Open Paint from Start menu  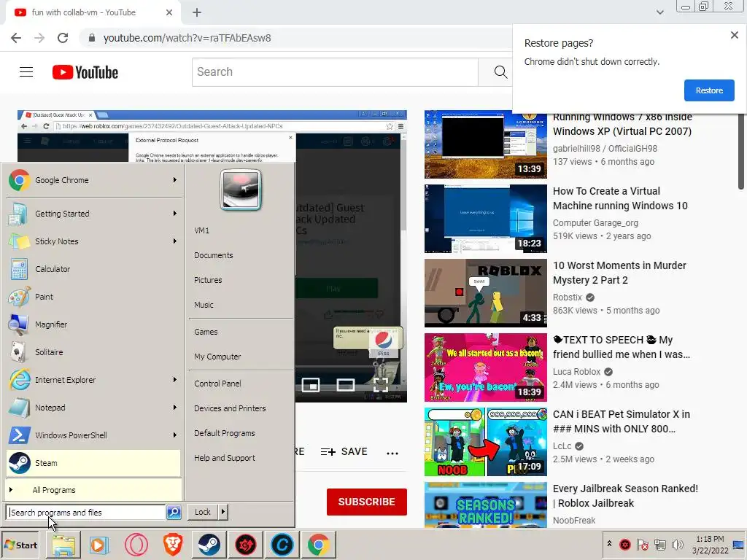coord(93,297)
